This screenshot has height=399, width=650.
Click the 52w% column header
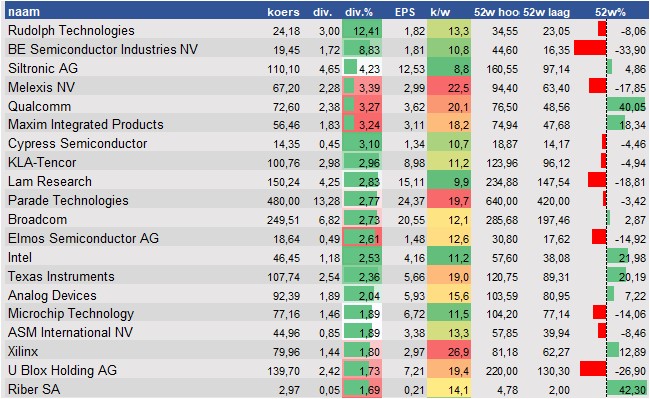tap(610, 12)
